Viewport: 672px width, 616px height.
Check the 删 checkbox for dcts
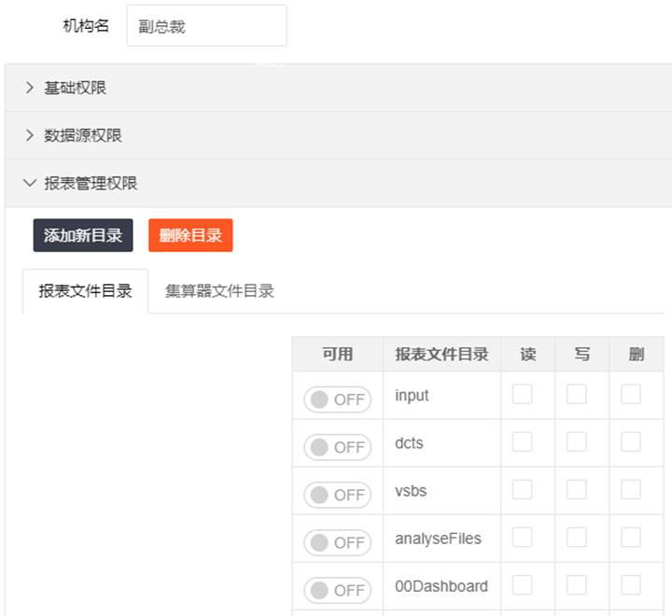click(x=631, y=441)
